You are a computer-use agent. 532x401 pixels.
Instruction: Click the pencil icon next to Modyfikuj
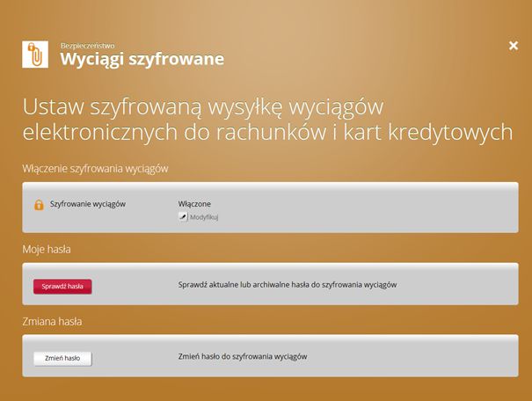[183, 216]
